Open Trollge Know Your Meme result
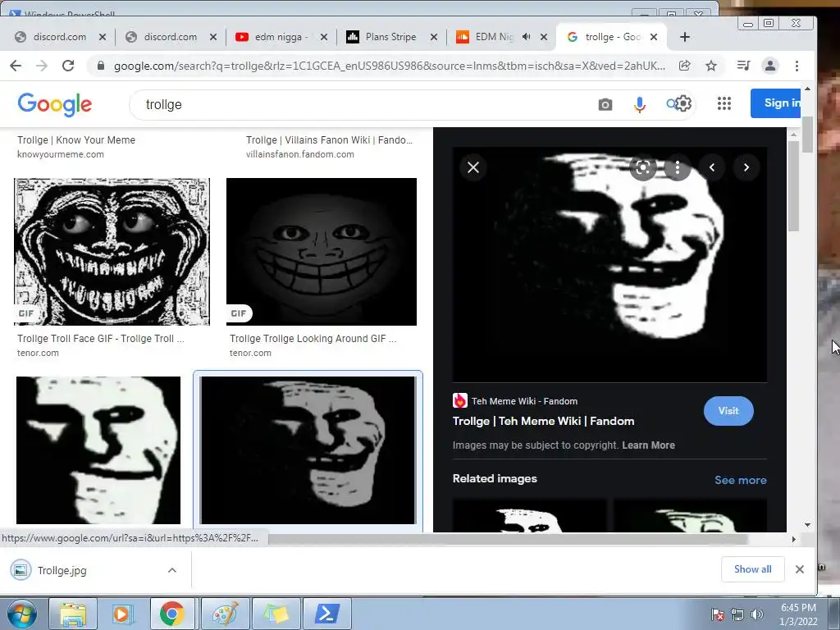 76,139
